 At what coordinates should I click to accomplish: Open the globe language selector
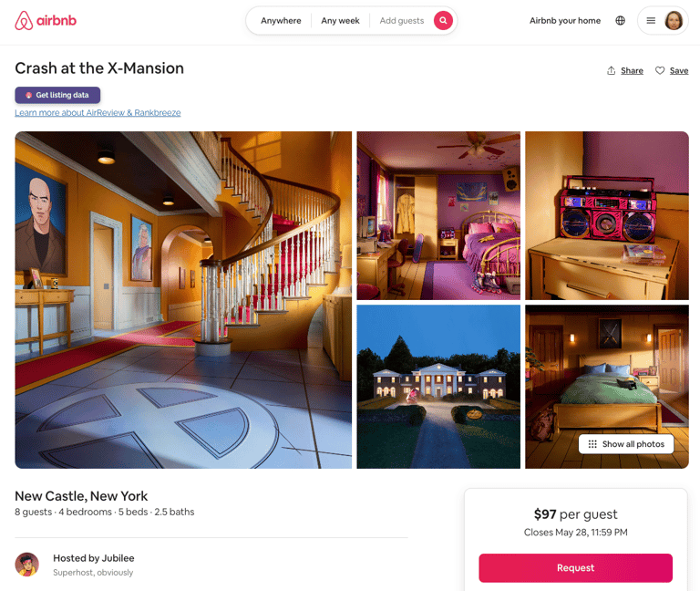[x=620, y=21]
